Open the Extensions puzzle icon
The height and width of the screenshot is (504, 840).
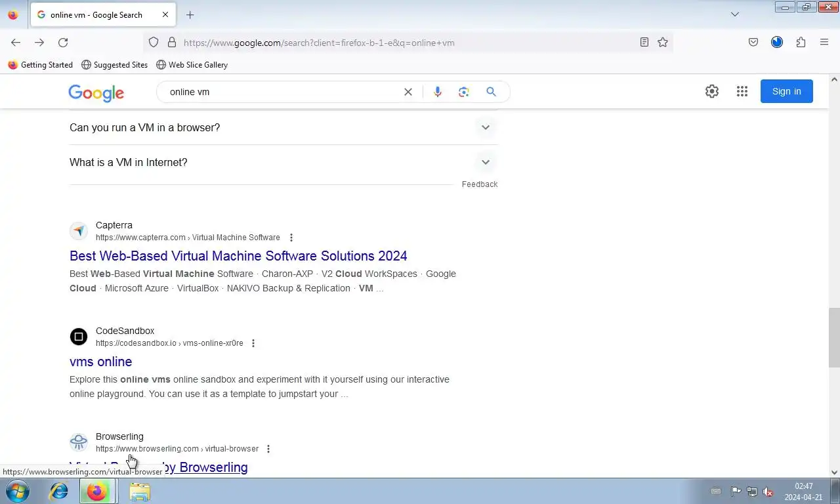tap(801, 43)
